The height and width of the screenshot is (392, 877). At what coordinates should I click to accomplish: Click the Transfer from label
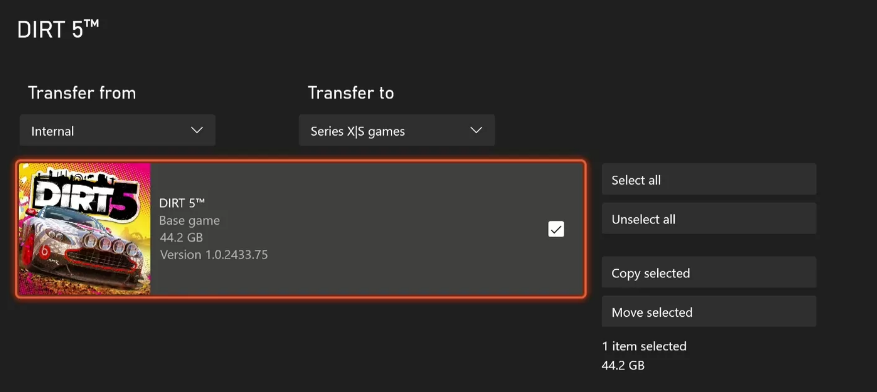[82, 93]
